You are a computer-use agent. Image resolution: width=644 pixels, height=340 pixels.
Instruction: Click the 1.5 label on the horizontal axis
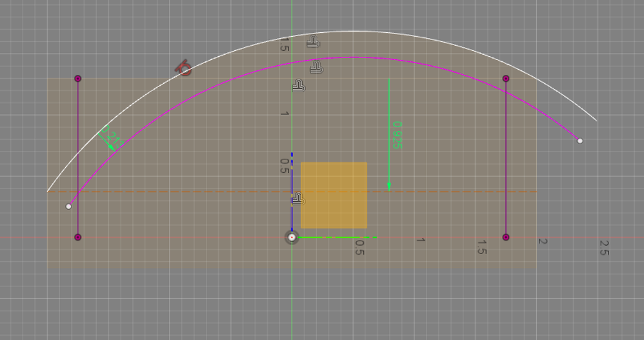point(482,247)
